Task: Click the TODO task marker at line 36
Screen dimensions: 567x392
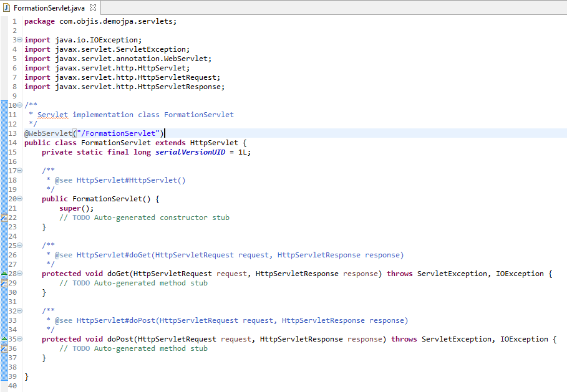Action: coord(4,348)
